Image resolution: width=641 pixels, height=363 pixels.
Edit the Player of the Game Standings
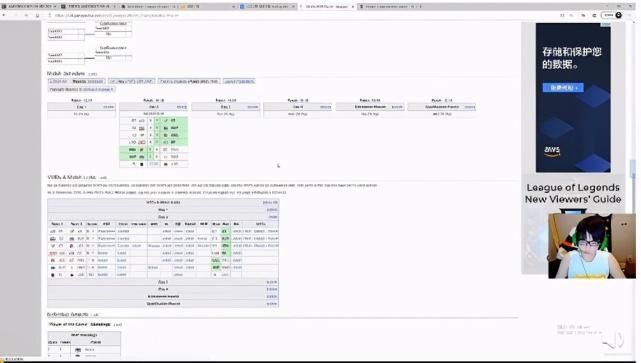[118, 325]
